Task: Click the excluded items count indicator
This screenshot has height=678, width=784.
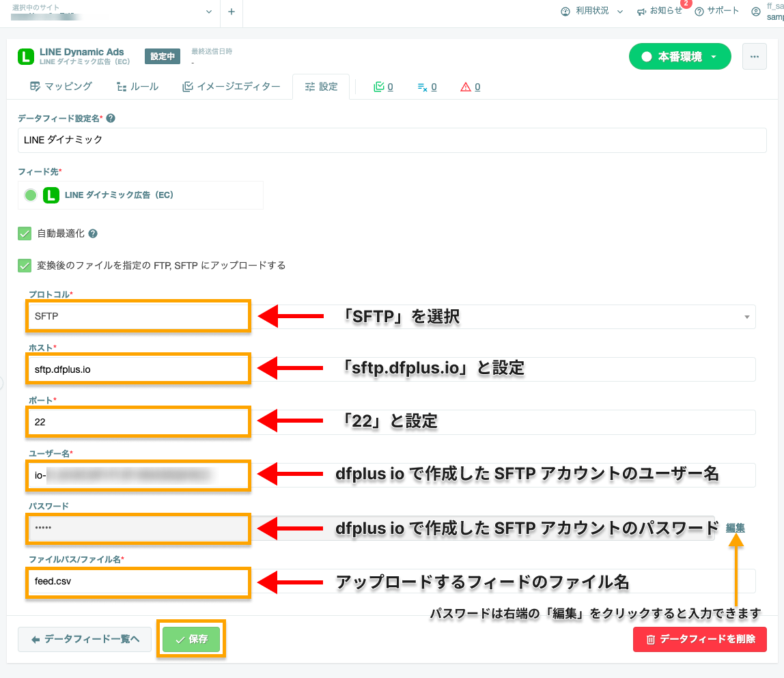Action: tap(427, 87)
